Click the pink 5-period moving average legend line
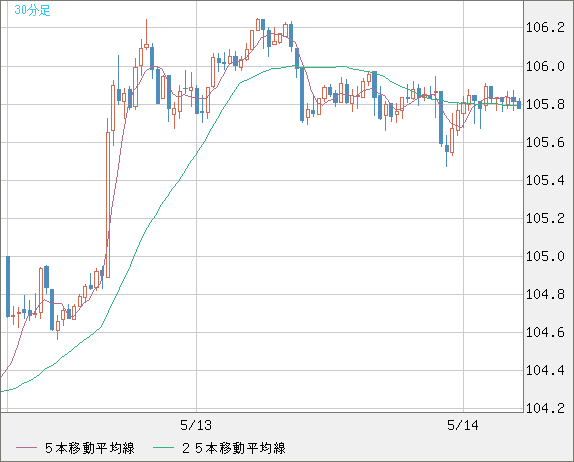Screen dimensions: 574x462 pyautogui.click(x=26, y=448)
